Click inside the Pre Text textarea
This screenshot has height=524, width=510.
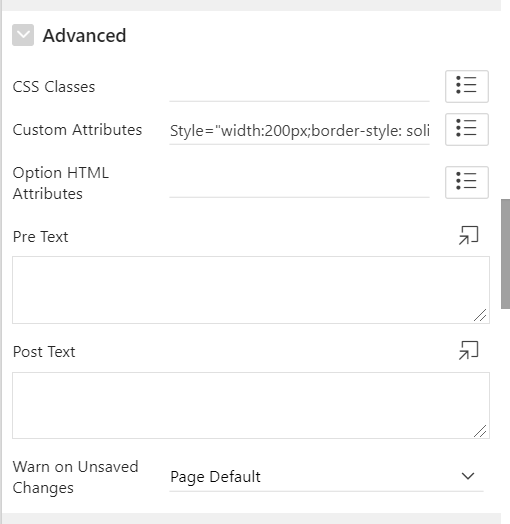[x=251, y=290]
